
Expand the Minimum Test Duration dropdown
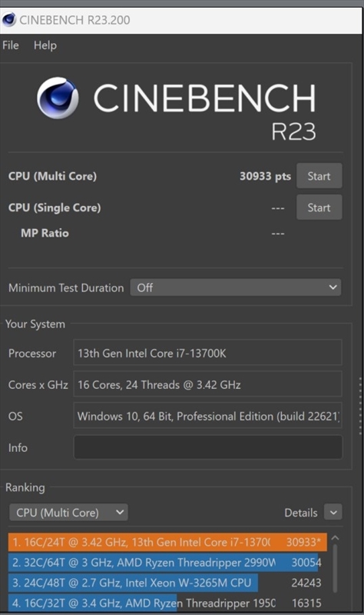(236, 288)
